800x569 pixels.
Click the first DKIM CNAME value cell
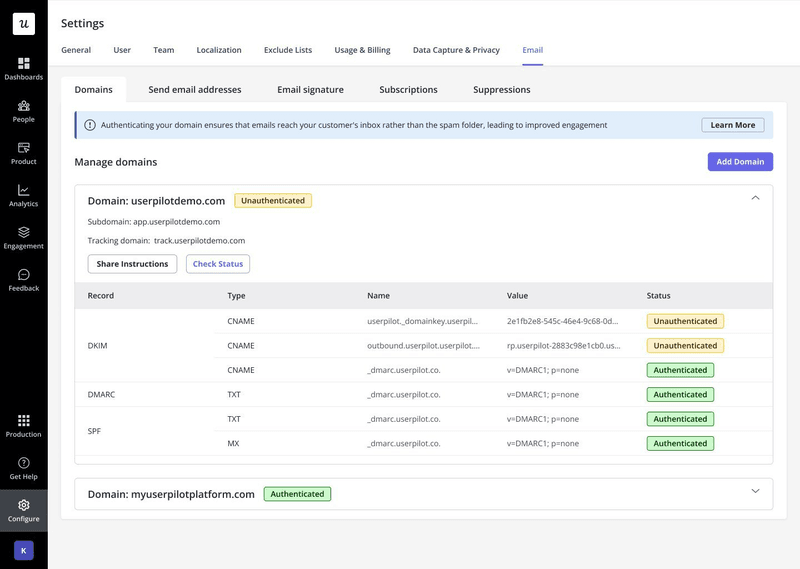click(x=563, y=322)
